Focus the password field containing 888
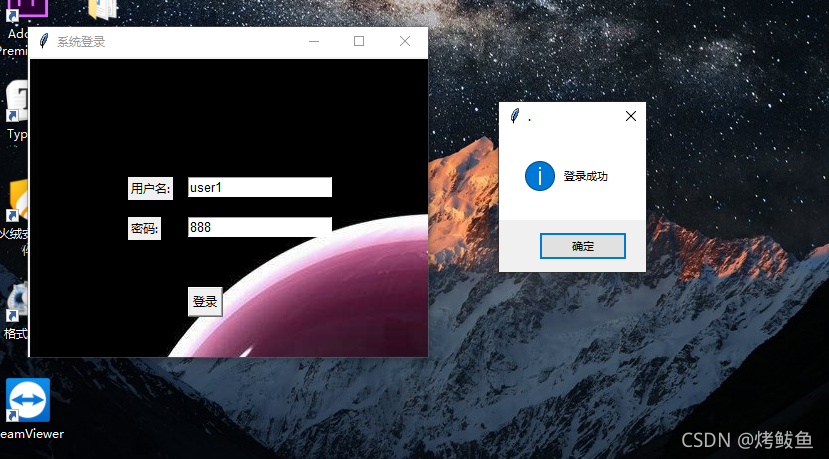This screenshot has height=459, width=829. [260, 227]
